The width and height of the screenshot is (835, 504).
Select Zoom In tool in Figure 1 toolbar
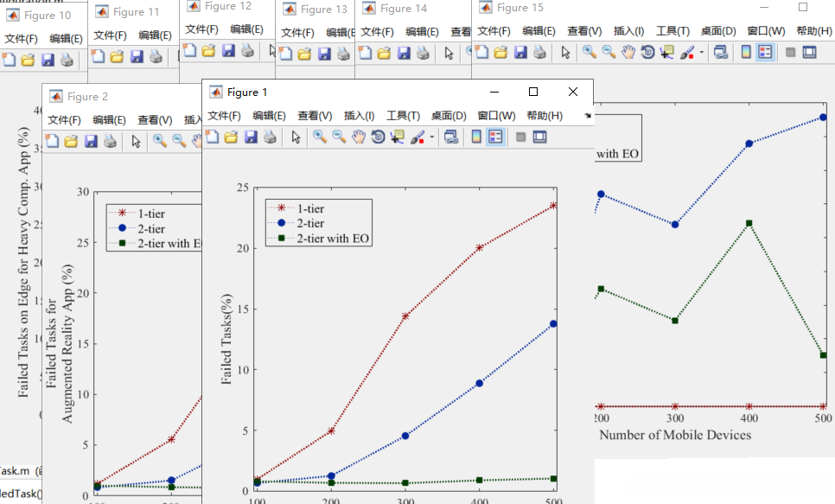click(x=320, y=137)
